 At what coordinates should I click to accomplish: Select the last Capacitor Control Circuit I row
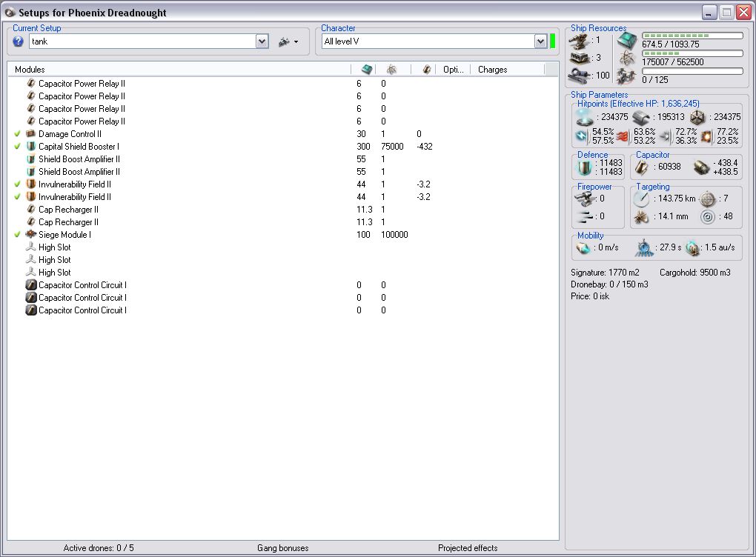[x=282, y=310]
